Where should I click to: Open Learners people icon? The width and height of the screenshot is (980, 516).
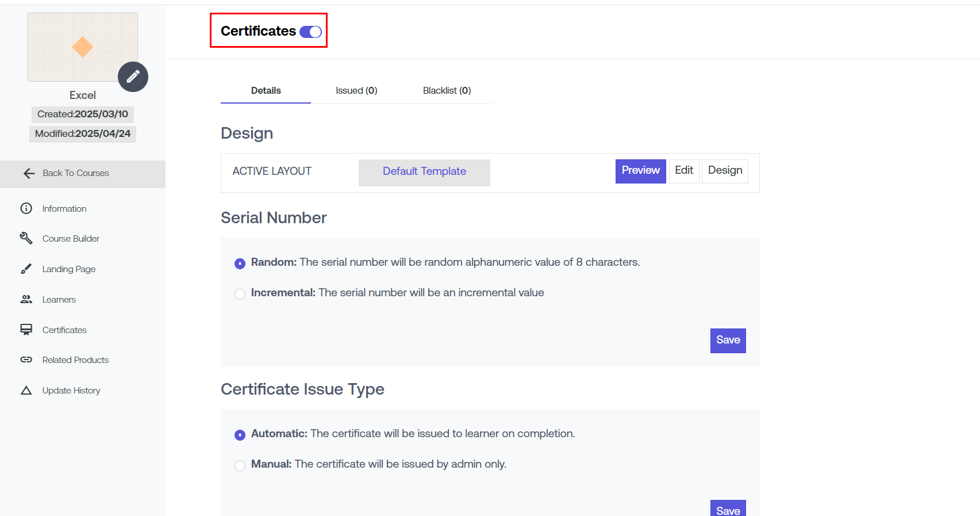pyautogui.click(x=26, y=299)
